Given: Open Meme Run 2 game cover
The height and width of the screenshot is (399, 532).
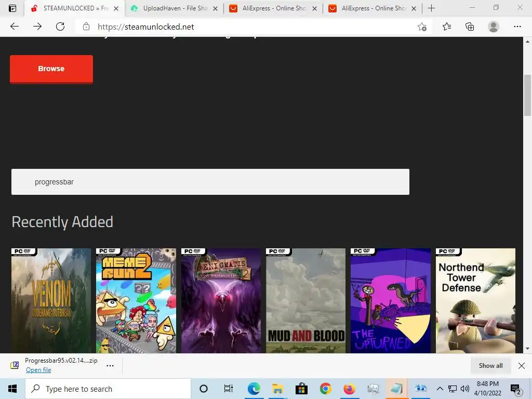Looking at the screenshot, I should [136, 301].
